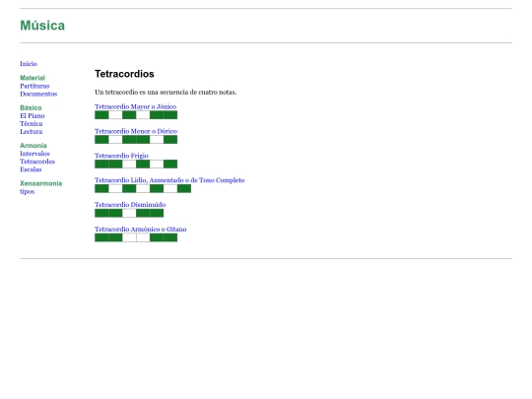
Task: Open Tetracordio Frigio link
Action: pyautogui.click(x=121, y=156)
